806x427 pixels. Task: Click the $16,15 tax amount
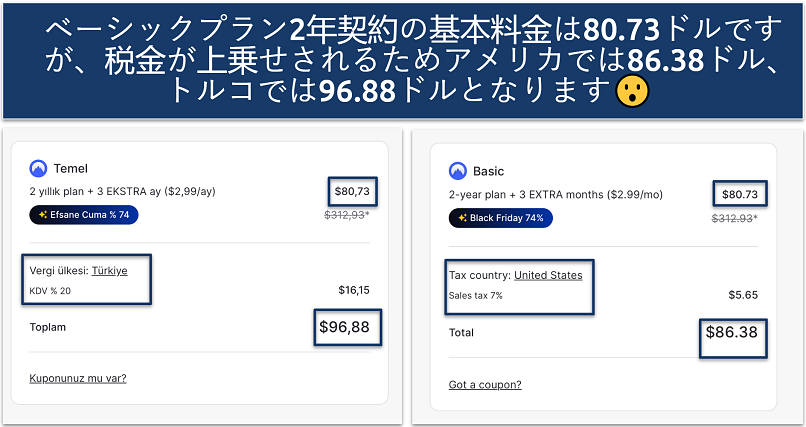coord(355,291)
